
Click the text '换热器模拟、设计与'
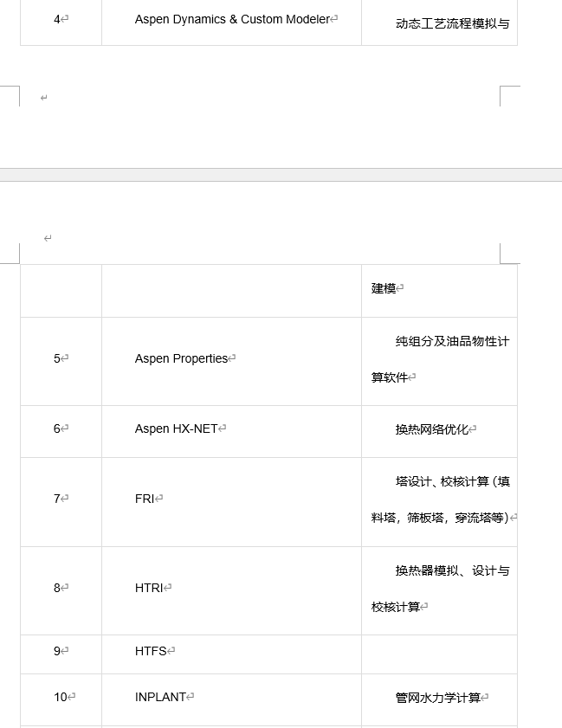click(452, 570)
